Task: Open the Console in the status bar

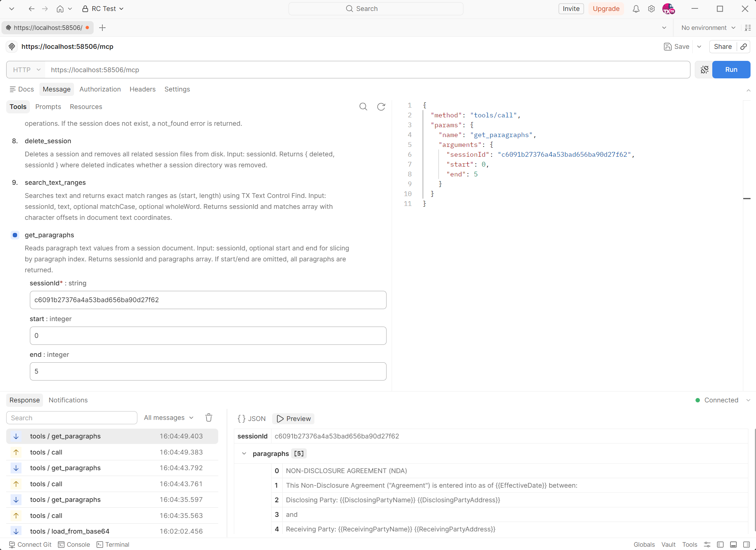Action: point(74,545)
